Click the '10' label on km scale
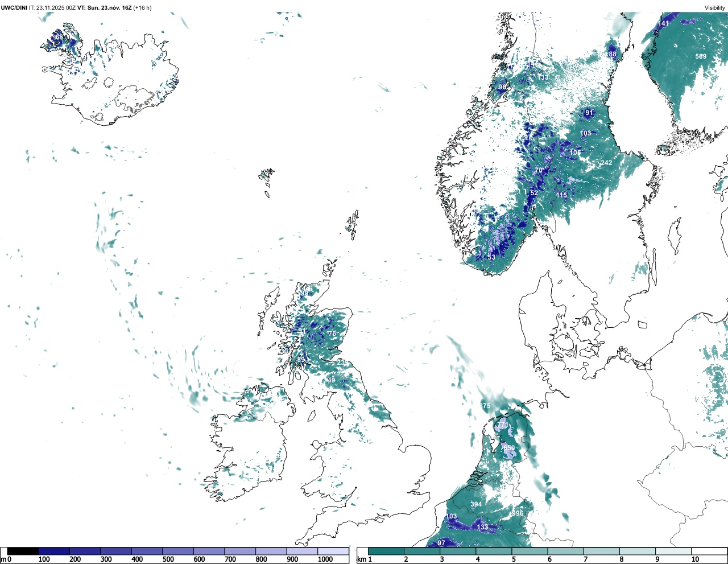Image resolution: width=728 pixels, height=564 pixels. 695,559
